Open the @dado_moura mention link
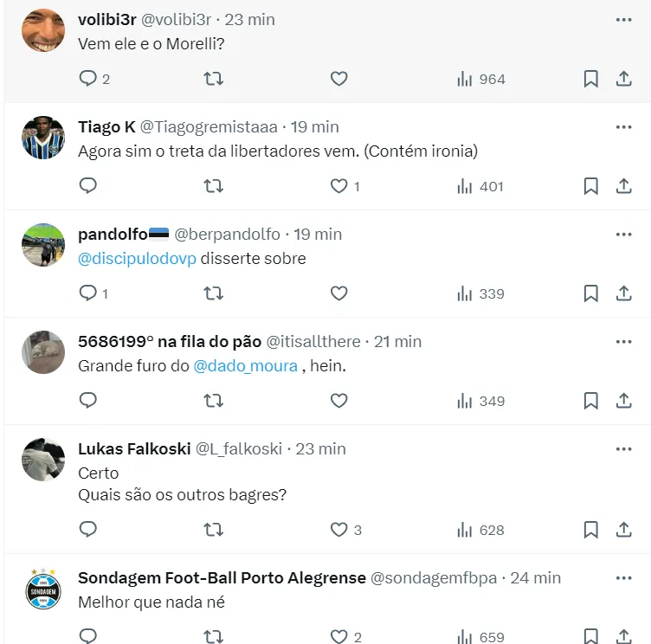This screenshot has width=651, height=644. [245, 366]
